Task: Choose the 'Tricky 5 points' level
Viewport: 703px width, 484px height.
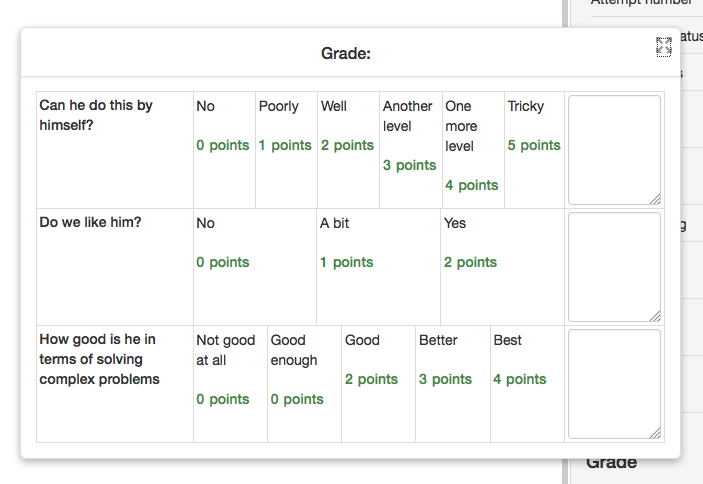Action: pos(534,150)
